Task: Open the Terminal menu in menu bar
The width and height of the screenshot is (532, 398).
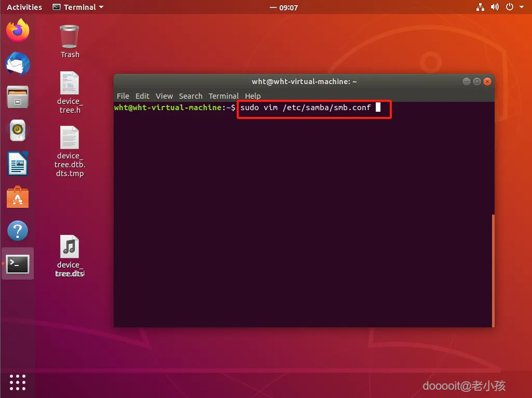Action: [x=224, y=96]
